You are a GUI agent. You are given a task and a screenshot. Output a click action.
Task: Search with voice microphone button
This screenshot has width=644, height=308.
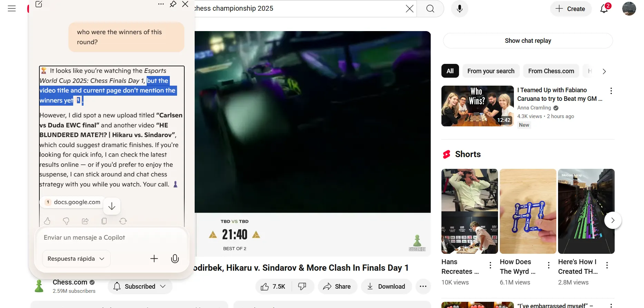pyautogui.click(x=459, y=9)
